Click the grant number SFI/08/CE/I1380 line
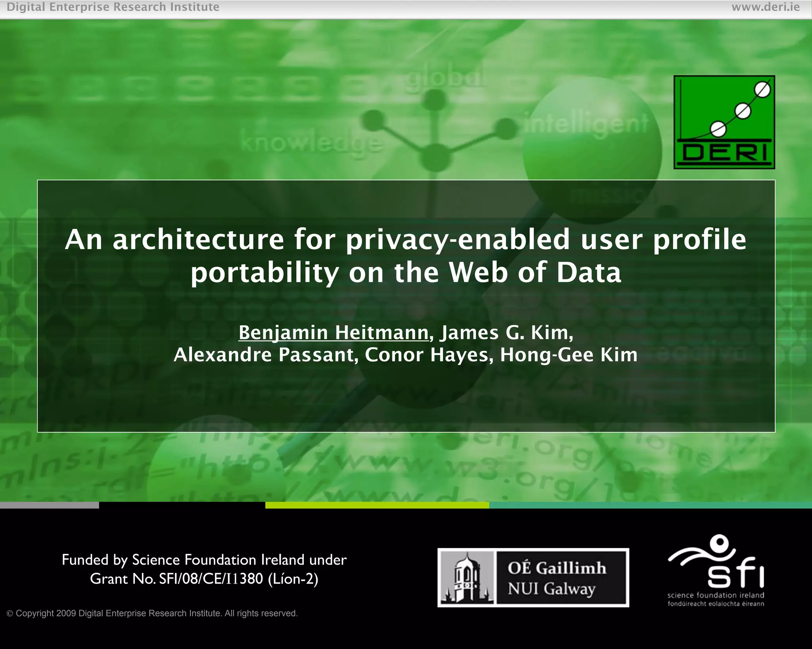The image size is (812, 649). (x=204, y=579)
